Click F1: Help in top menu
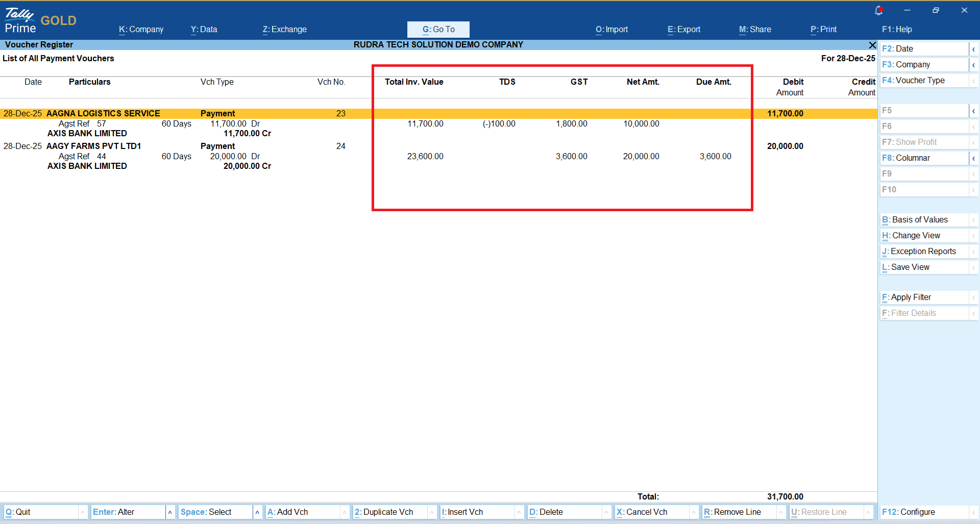Image resolution: width=980 pixels, height=524 pixels. pyautogui.click(x=896, y=30)
